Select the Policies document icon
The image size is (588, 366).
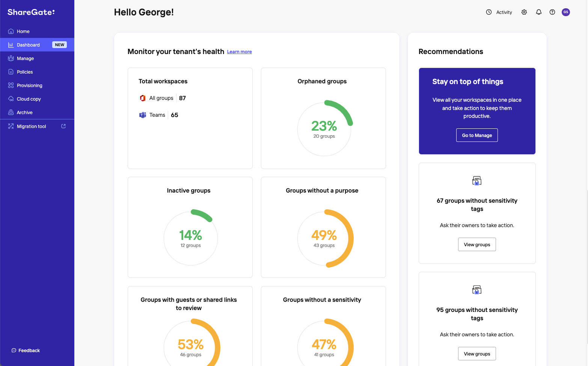coord(11,72)
